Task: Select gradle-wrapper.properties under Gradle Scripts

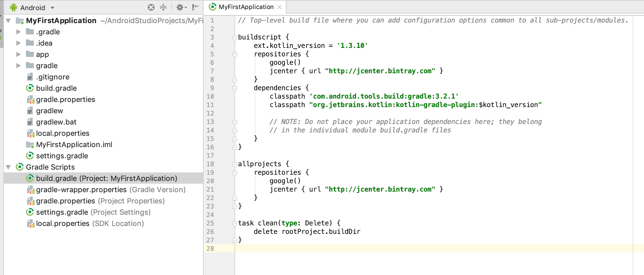Action: pos(82,190)
